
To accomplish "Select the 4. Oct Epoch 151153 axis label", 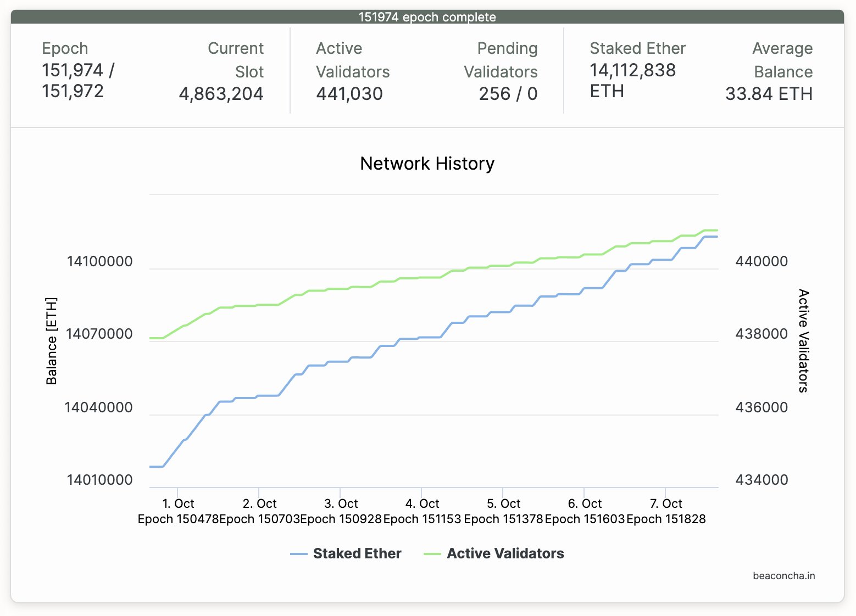I will (422, 511).
